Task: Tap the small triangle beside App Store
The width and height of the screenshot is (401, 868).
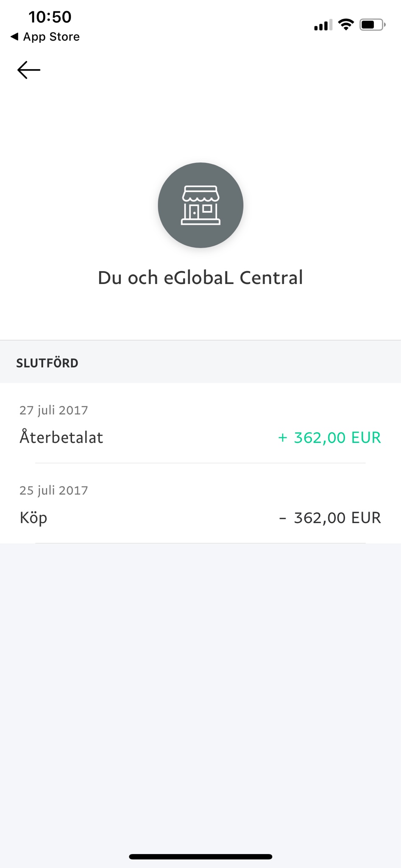Action: pos(14,36)
